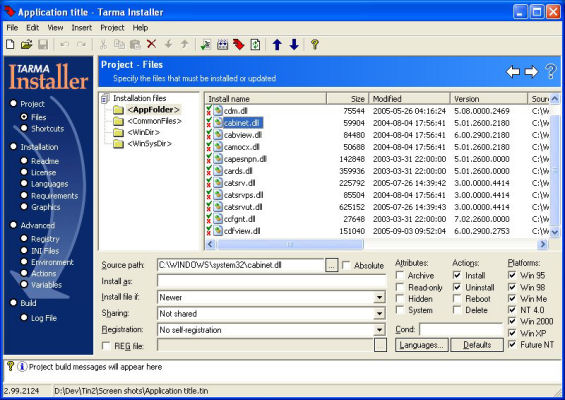565x400 pixels.
Task: Click the red X Delete icon
Action: coord(151,44)
